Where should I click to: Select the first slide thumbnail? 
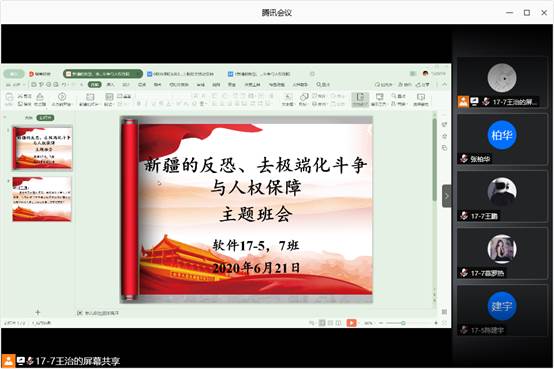[x=42, y=148]
